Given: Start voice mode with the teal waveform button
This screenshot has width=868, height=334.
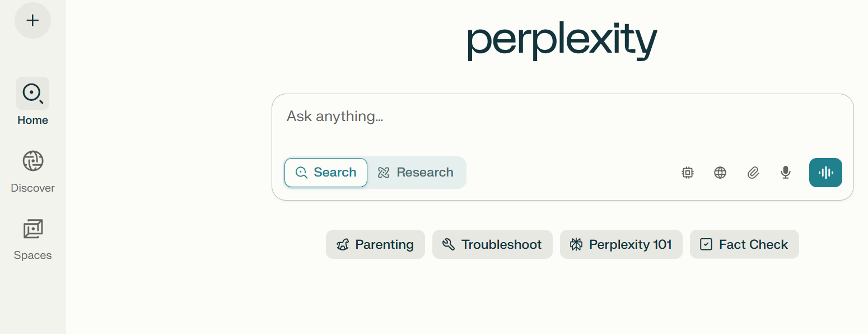Looking at the screenshot, I should pyautogui.click(x=825, y=173).
